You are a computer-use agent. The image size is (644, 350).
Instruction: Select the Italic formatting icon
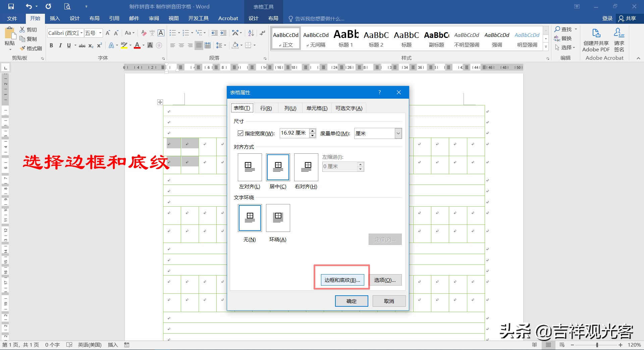point(60,45)
